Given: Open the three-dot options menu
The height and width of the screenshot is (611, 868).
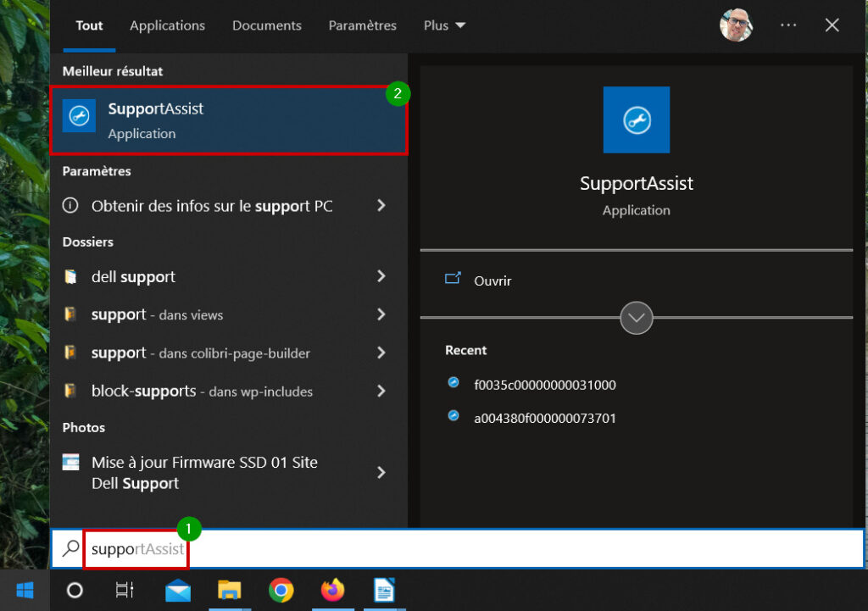Looking at the screenshot, I should click(x=788, y=25).
